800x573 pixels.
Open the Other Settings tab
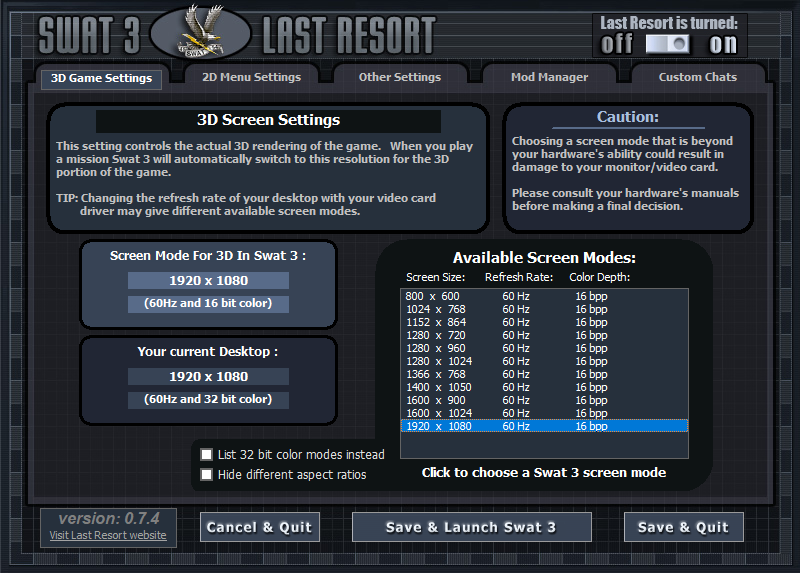pos(399,77)
